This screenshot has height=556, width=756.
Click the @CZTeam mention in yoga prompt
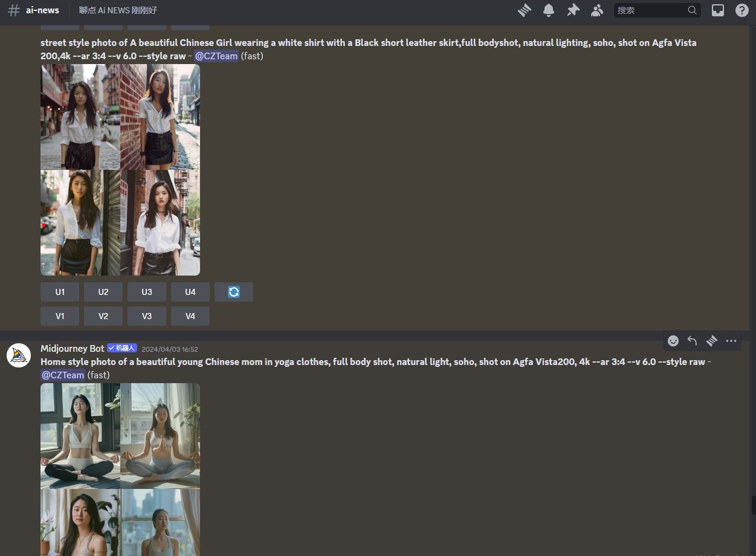[63, 375]
